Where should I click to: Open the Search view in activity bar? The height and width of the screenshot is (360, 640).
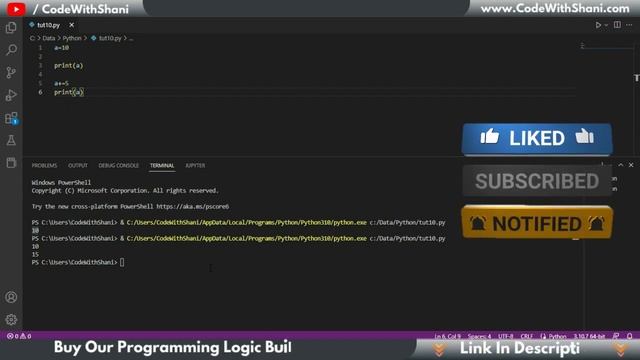(x=11, y=50)
